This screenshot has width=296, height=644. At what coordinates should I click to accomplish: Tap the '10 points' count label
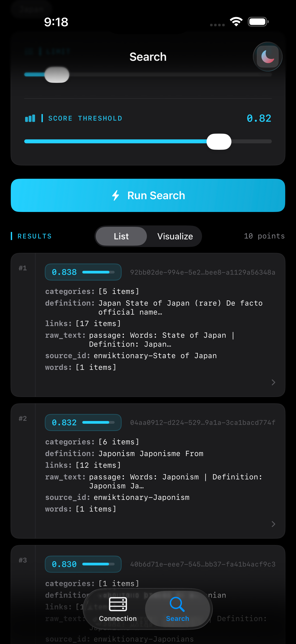click(x=264, y=236)
